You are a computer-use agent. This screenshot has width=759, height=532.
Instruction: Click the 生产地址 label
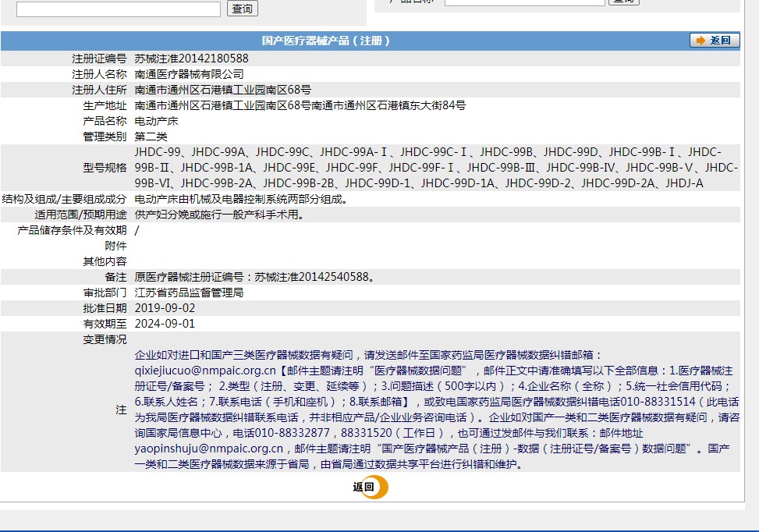coord(105,105)
